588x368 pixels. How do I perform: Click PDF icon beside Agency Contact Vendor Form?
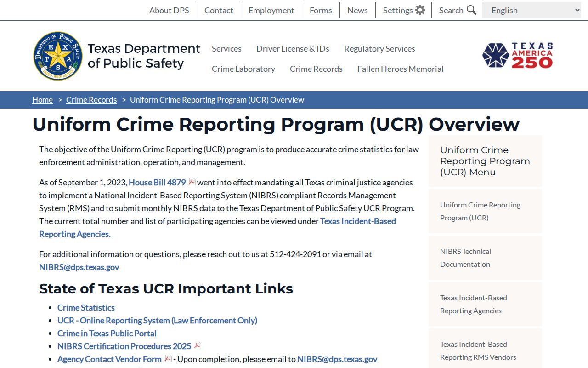(x=168, y=359)
